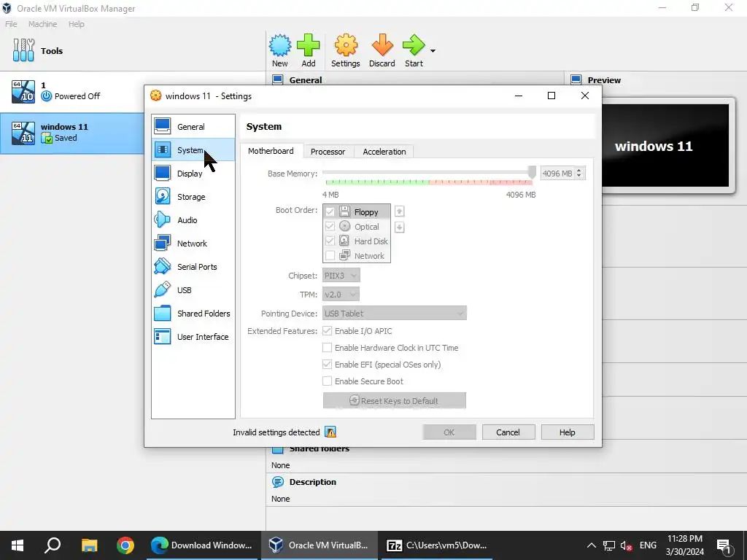Viewport: 747px width, 560px height.
Task: Toggle the Floppy boot order checkbox
Action: click(330, 212)
